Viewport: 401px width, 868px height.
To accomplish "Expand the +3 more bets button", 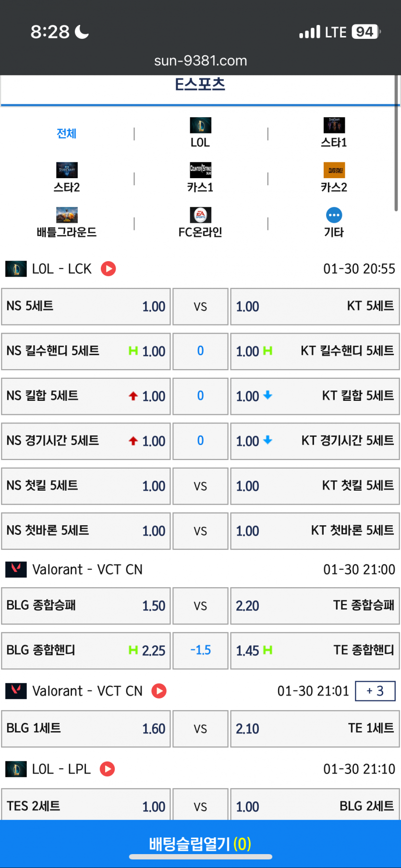I will pyautogui.click(x=375, y=691).
